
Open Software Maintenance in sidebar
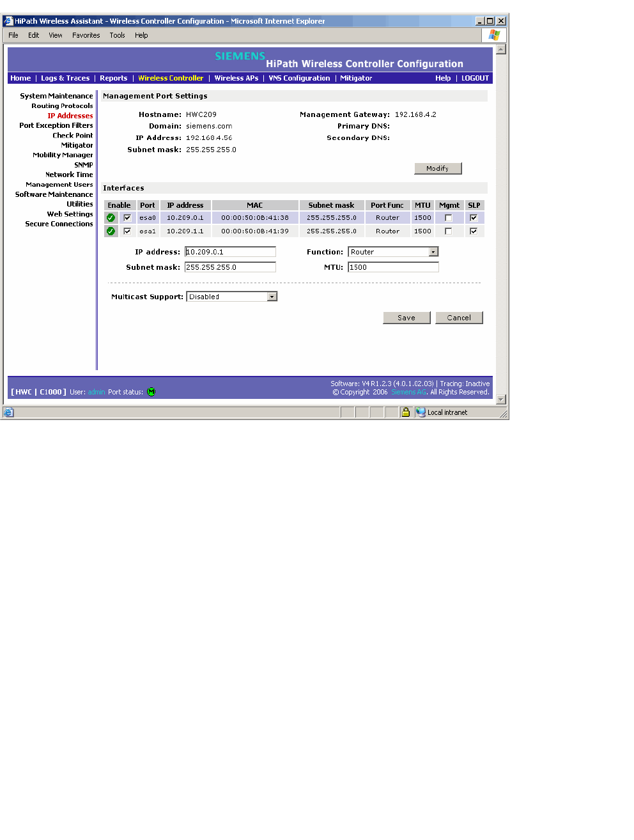pyautogui.click(x=54, y=194)
